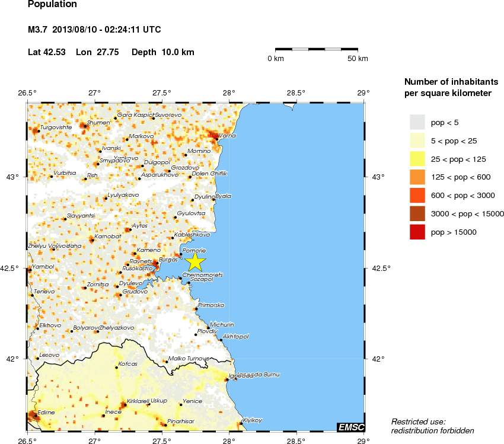Select the '5 < pop < 25' legend swatch
Image resolution: width=504 pixels, height=444 pixels.
pyautogui.click(x=417, y=140)
